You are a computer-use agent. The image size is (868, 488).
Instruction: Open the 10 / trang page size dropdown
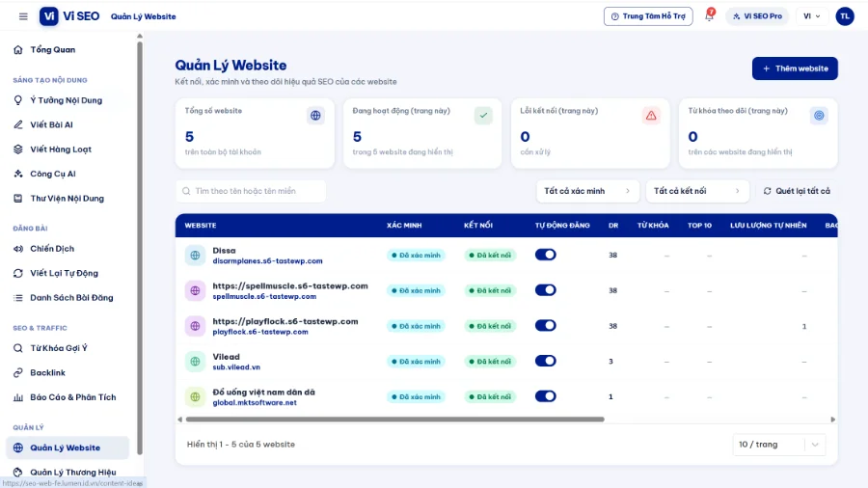(x=779, y=445)
